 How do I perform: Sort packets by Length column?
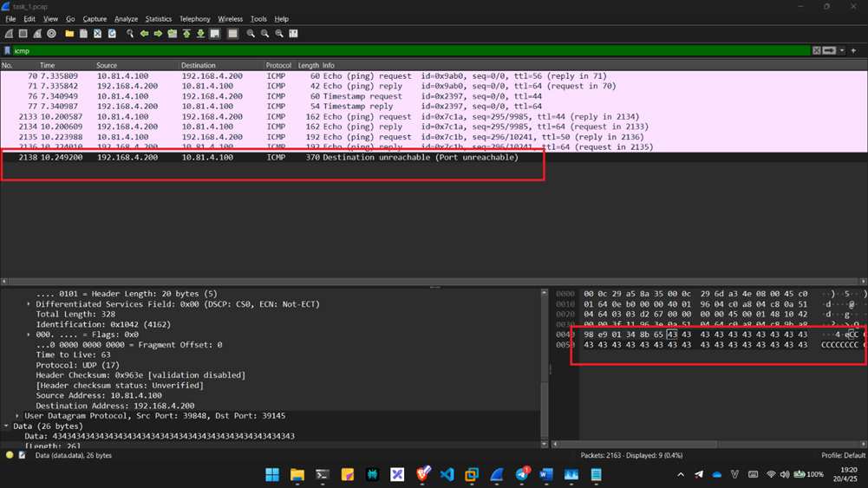(x=308, y=65)
